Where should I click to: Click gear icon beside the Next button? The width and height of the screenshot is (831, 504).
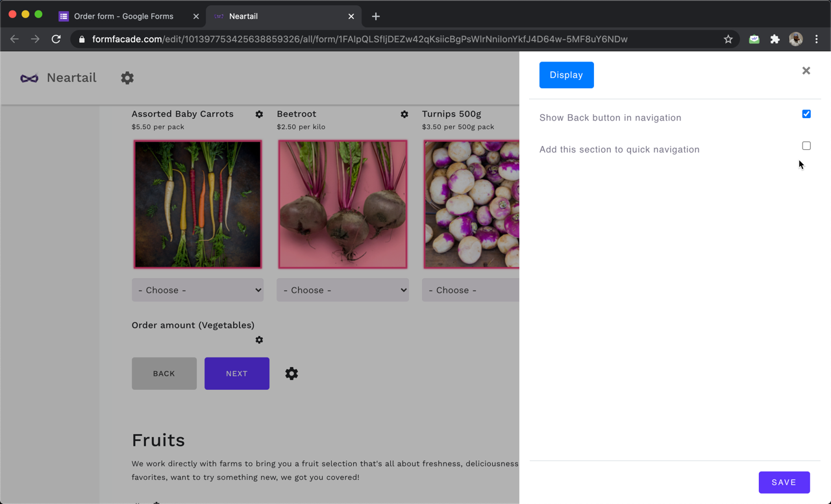[x=291, y=374]
